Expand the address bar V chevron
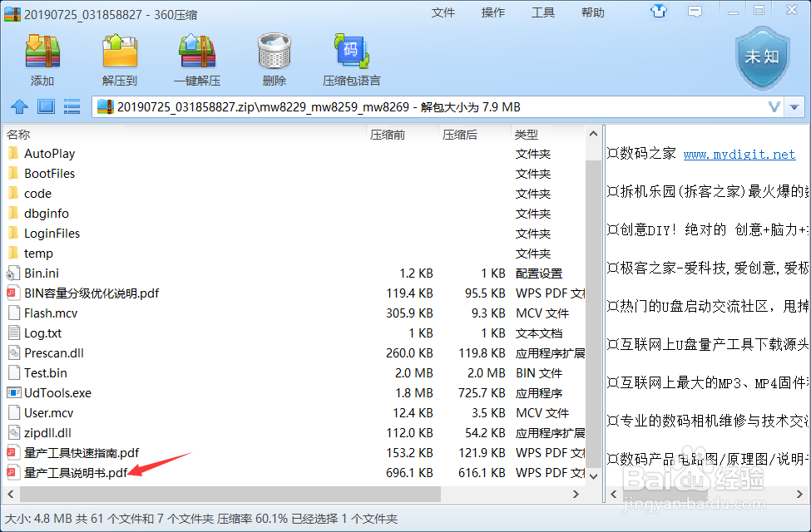 click(x=774, y=107)
